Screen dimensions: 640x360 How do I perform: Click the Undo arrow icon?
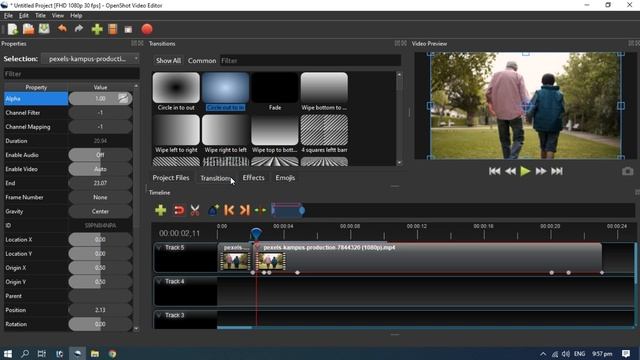pos(62,29)
